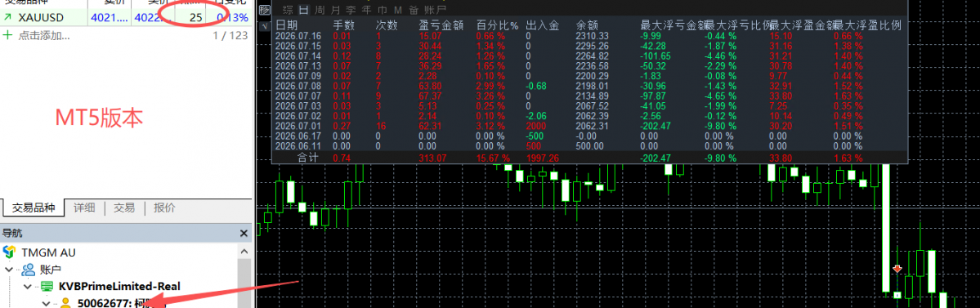The width and height of the screenshot is (980, 308).
Task: Click the navigator scrollbar up arrow
Action: 244,251
